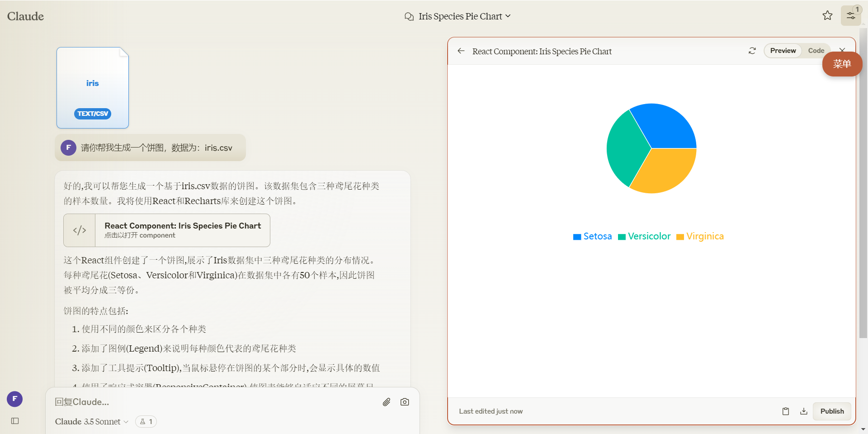Click the React Component panel title

542,51
